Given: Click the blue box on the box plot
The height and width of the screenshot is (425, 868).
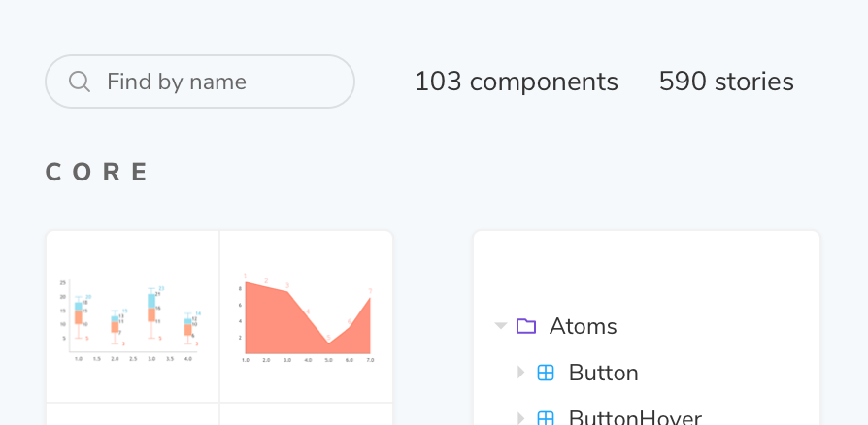Looking at the screenshot, I should pos(151,301).
